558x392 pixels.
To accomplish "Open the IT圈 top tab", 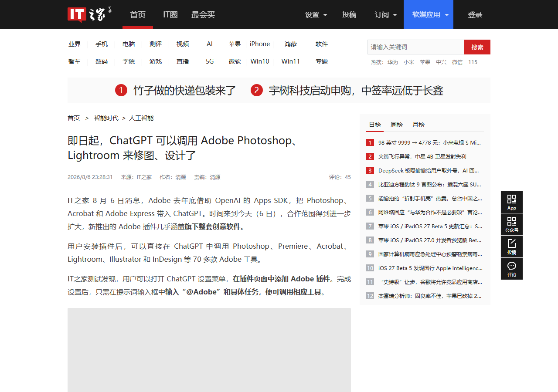I will pos(170,14).
